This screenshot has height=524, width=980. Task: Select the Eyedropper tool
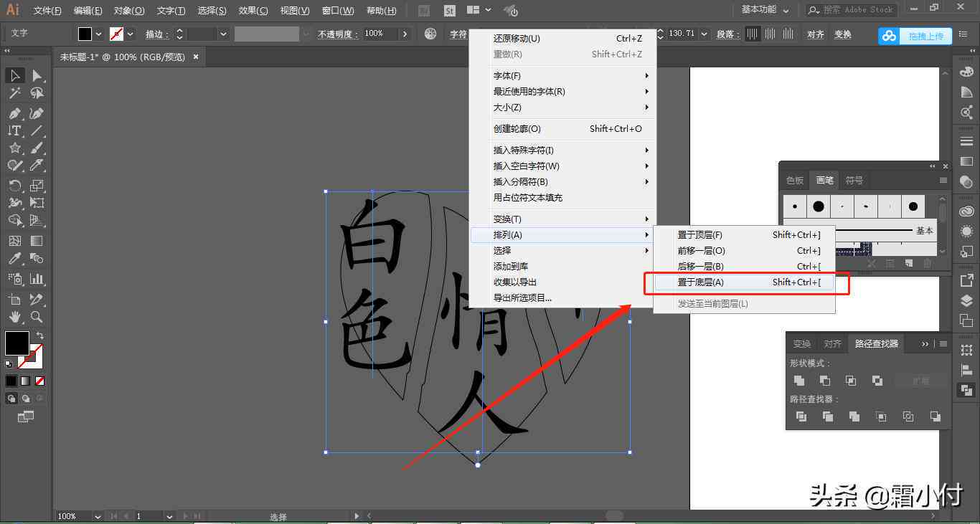tap(14, 259)
